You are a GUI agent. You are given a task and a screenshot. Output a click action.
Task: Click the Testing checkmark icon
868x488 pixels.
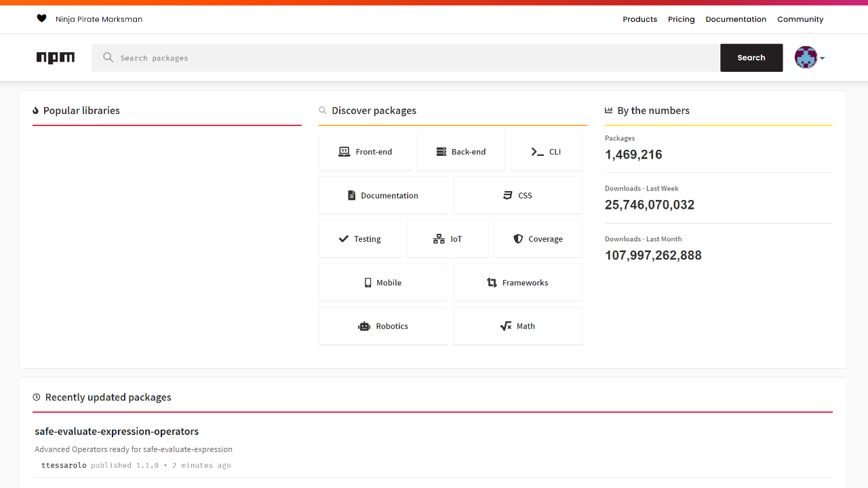[x=343, y=239]
